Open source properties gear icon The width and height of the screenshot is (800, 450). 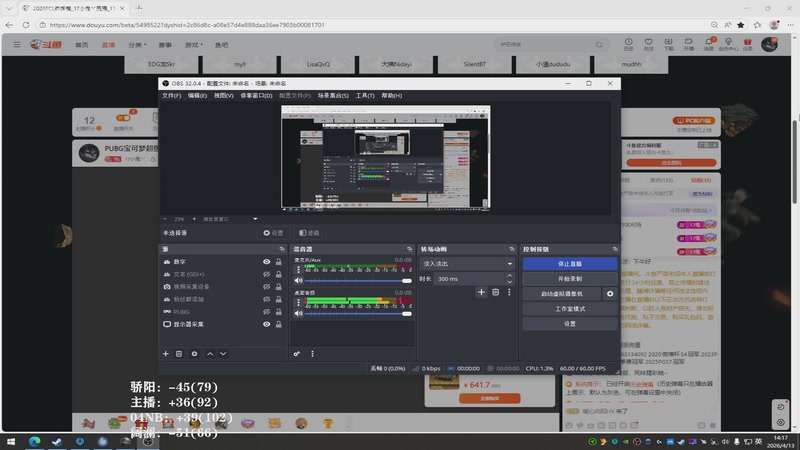click(x=194, y=354)
